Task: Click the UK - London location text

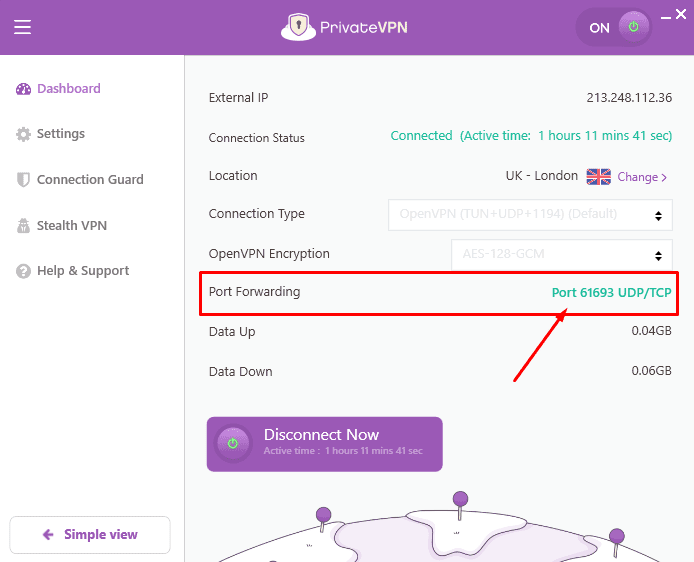Action: click(x=542, y=176)
